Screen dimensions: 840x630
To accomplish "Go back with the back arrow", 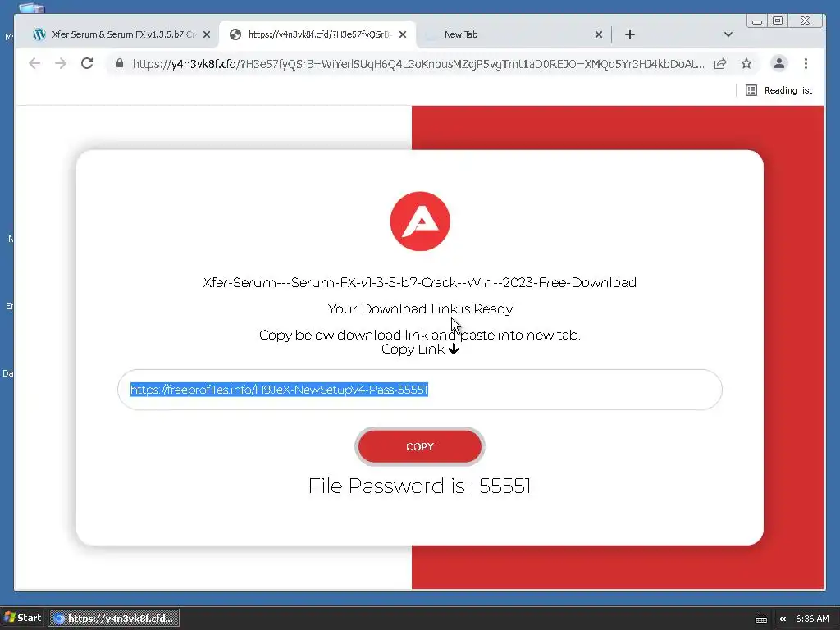I will [x=34, y=64].
